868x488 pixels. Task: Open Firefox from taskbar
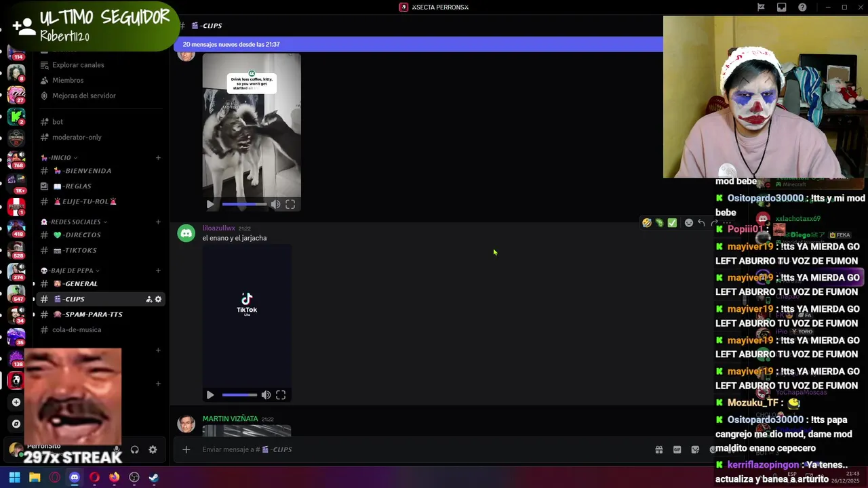114,477
